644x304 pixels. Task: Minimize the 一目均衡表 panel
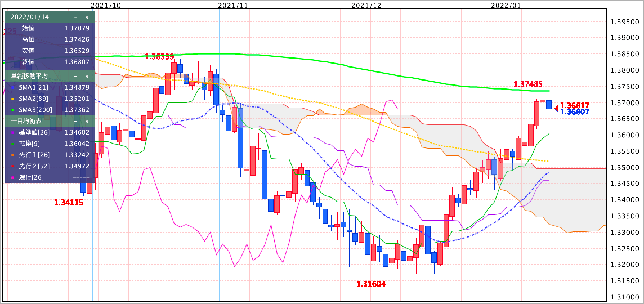click(x=75, y=121)
